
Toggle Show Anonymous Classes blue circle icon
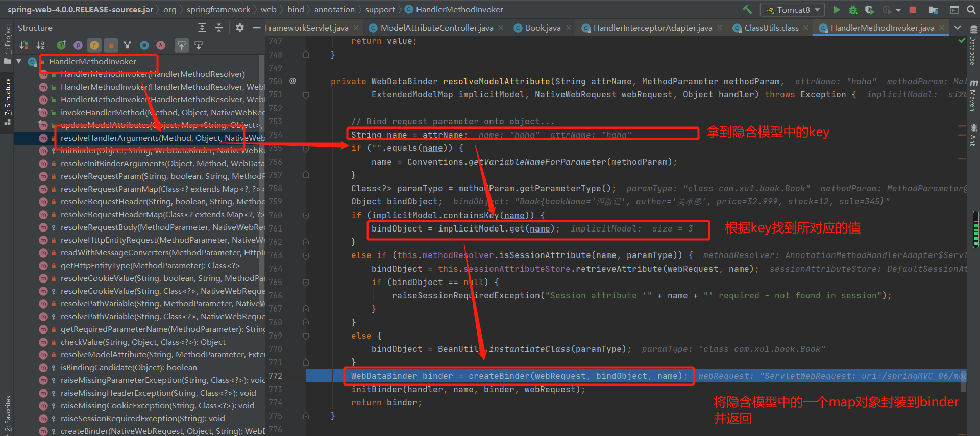pos(144,45)
